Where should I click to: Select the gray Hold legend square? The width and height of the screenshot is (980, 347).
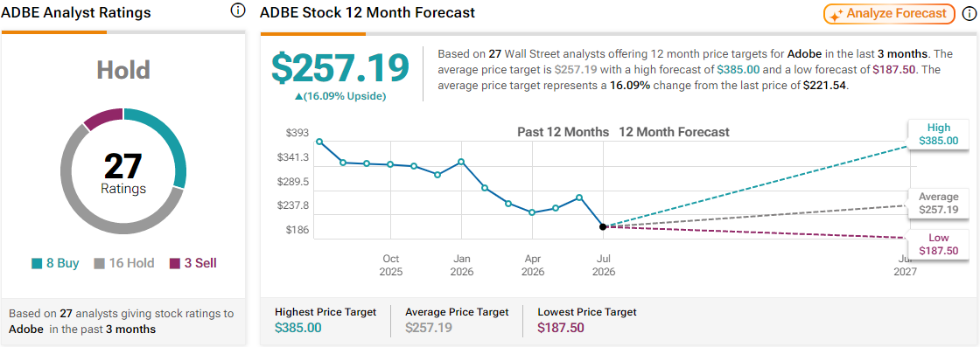pos(100,263)
